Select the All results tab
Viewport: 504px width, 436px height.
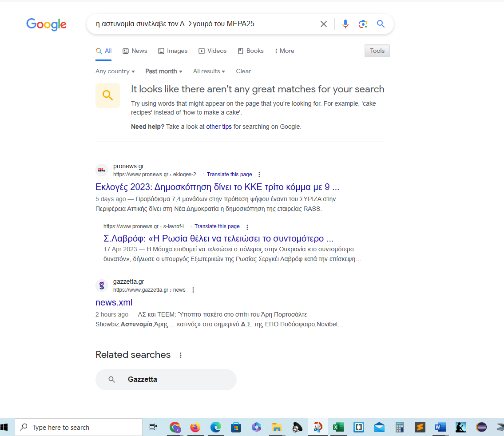(x=104, y=51)
